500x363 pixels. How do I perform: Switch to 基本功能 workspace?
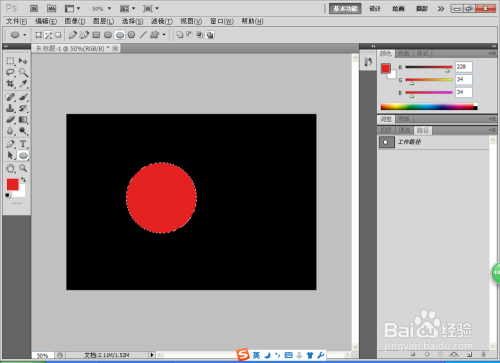click(x=345, y=9)
